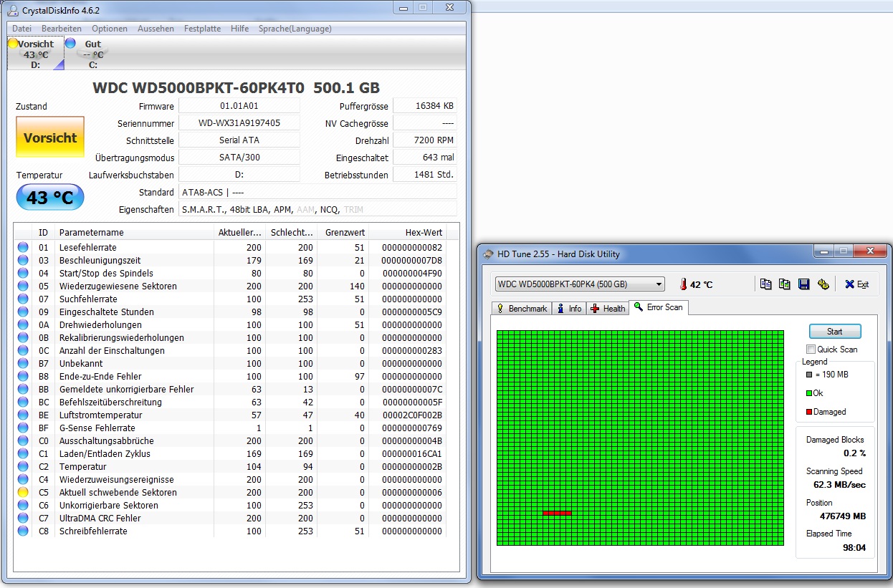The image size is (893, 588).
Task: Click the HD Tune title bar app icon
Action: pos(489,254)
